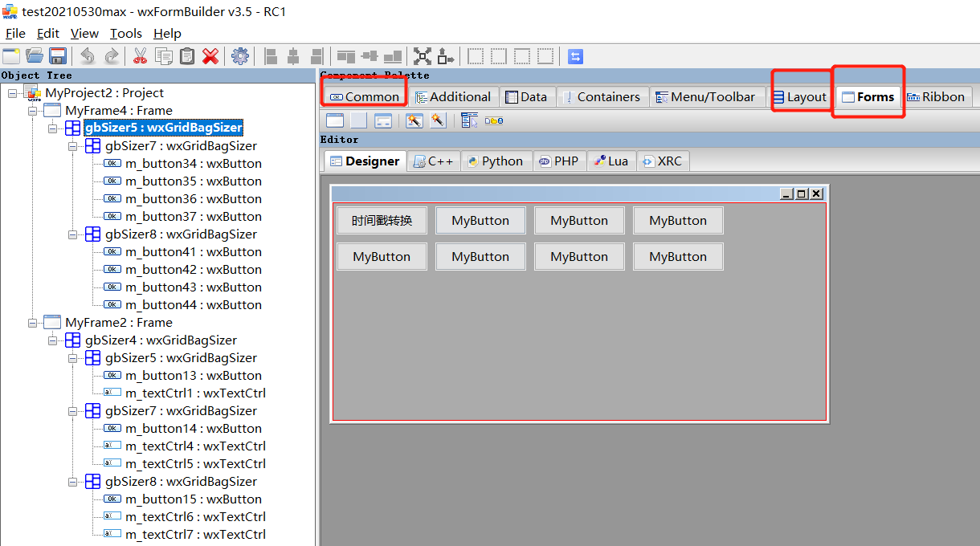Collapse the MyFrame2 frame node
This screenshot has height=546, width=980.
click(33, 323)
